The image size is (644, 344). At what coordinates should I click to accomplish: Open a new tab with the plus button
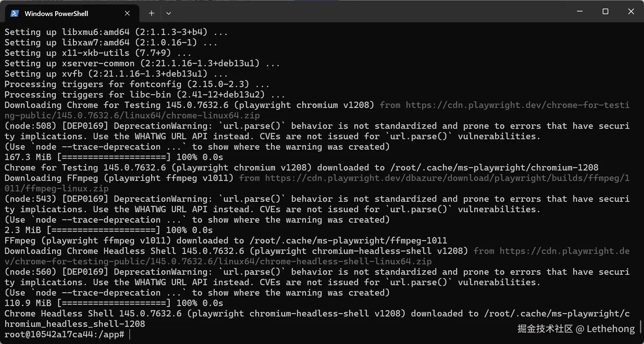(152, 13)
